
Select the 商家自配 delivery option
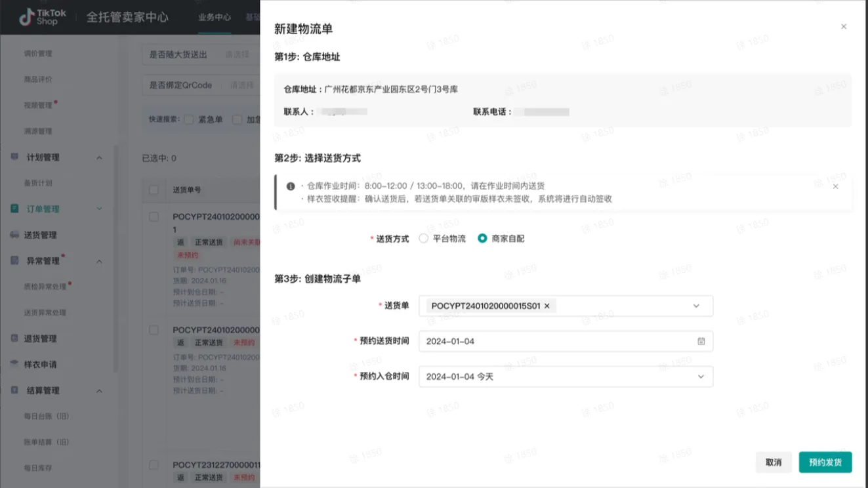point(501,239)
